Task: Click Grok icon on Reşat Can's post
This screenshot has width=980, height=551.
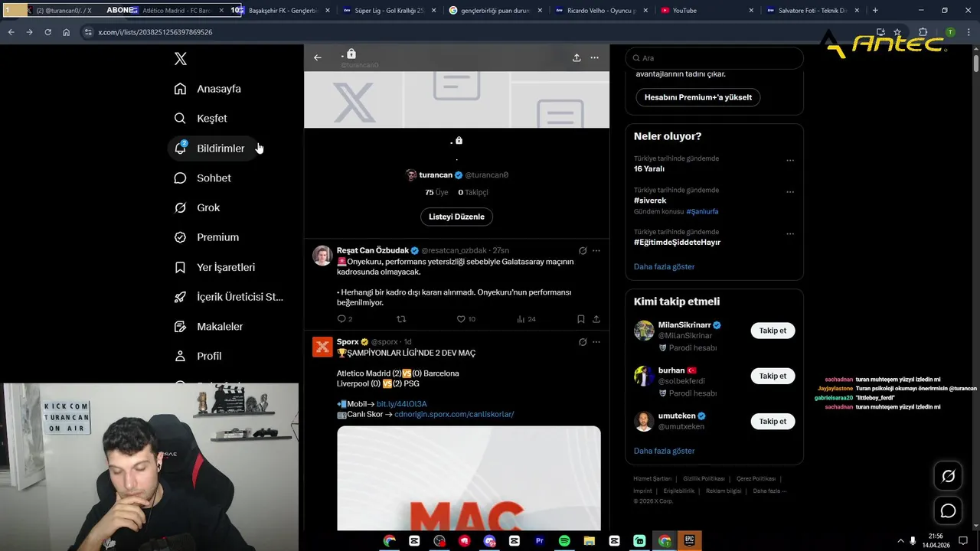Action: (x=583, y=251)
